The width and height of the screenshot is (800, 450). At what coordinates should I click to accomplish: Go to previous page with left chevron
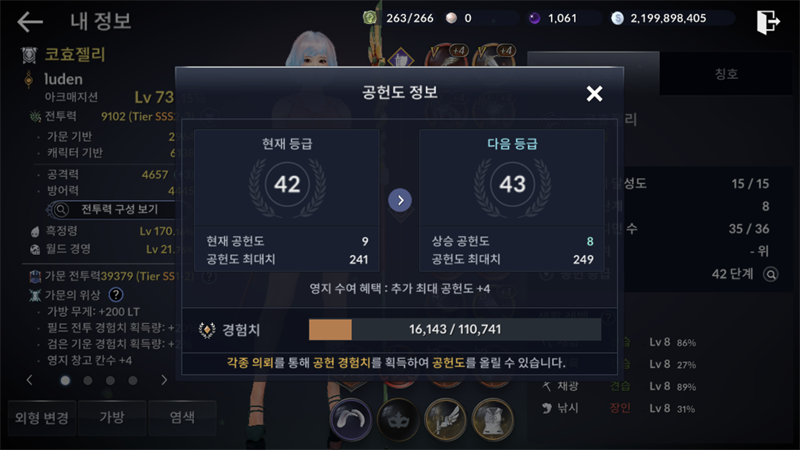click(x=30, y=380)
